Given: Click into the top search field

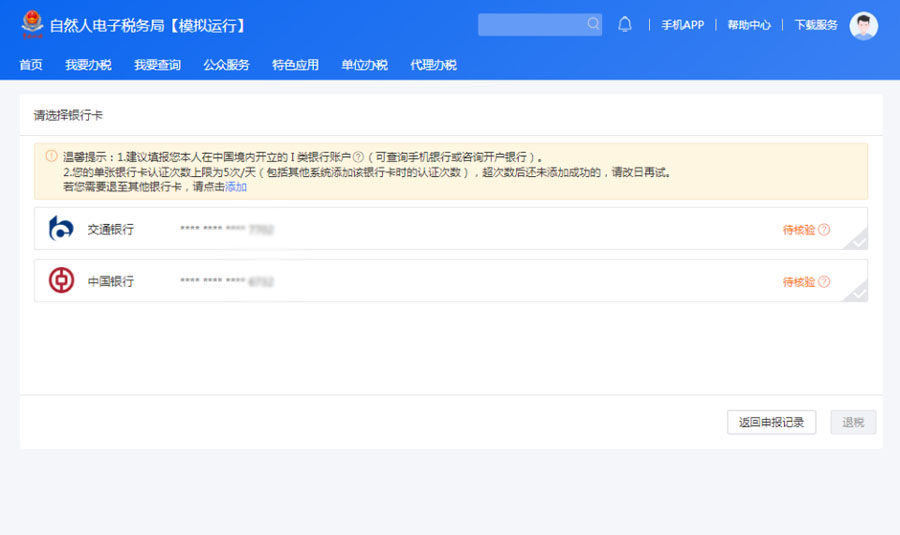Looking at the screenshot, I should tap(530, 24).
